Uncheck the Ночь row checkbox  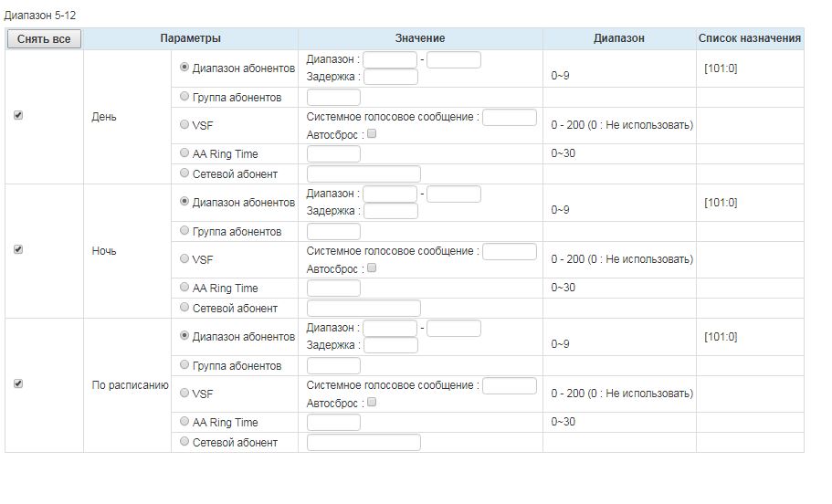pyautogui.click(x=18, y=250)
